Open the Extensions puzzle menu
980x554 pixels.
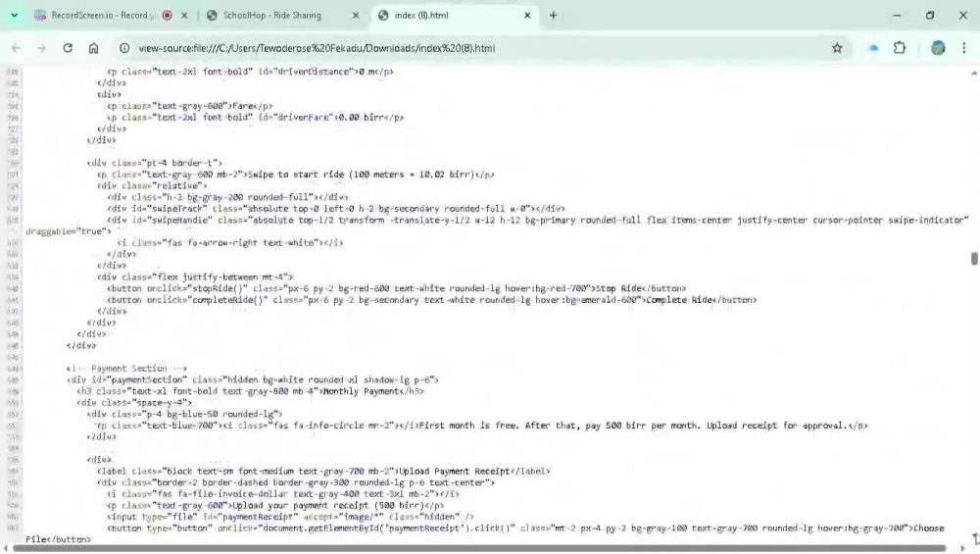point(900,48)
